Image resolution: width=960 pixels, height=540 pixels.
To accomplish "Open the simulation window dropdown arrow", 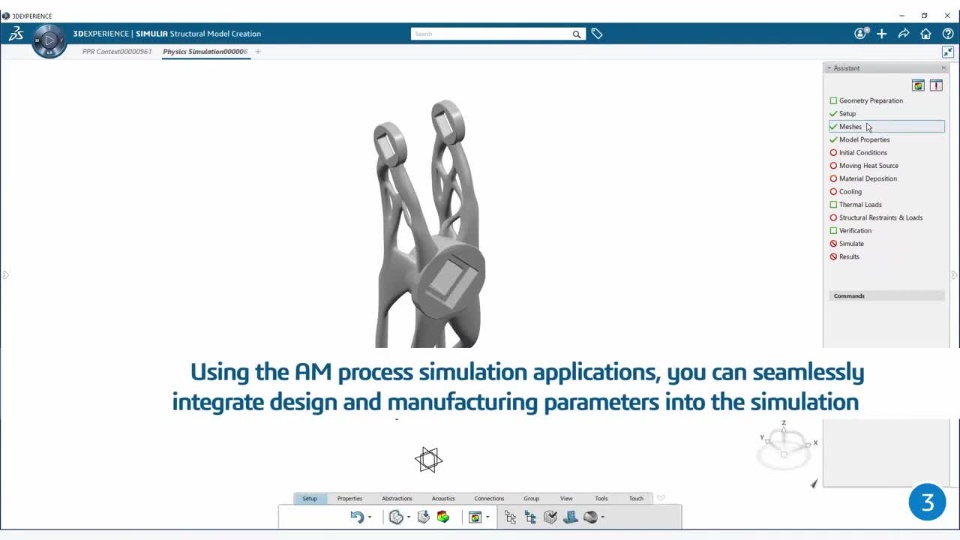I will [x=487, y=517].
